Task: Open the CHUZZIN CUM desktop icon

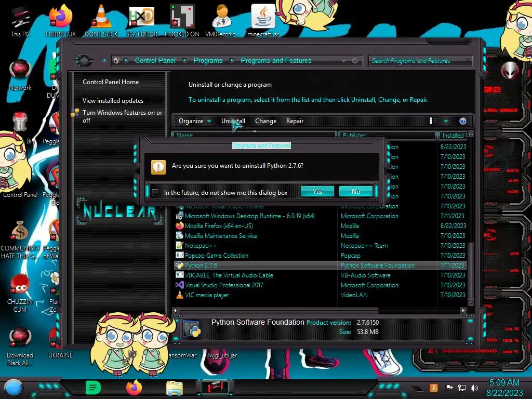Action: [x=20, y=294]
